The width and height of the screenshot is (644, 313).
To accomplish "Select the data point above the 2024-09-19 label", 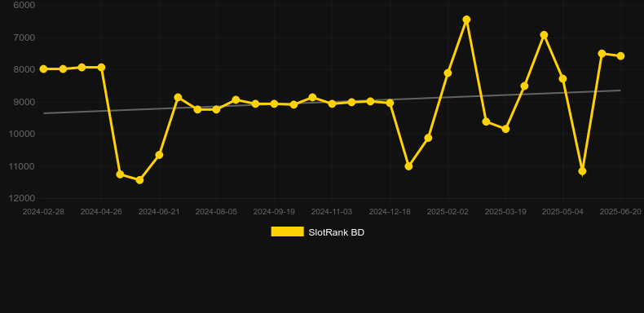I will [275, 104].
